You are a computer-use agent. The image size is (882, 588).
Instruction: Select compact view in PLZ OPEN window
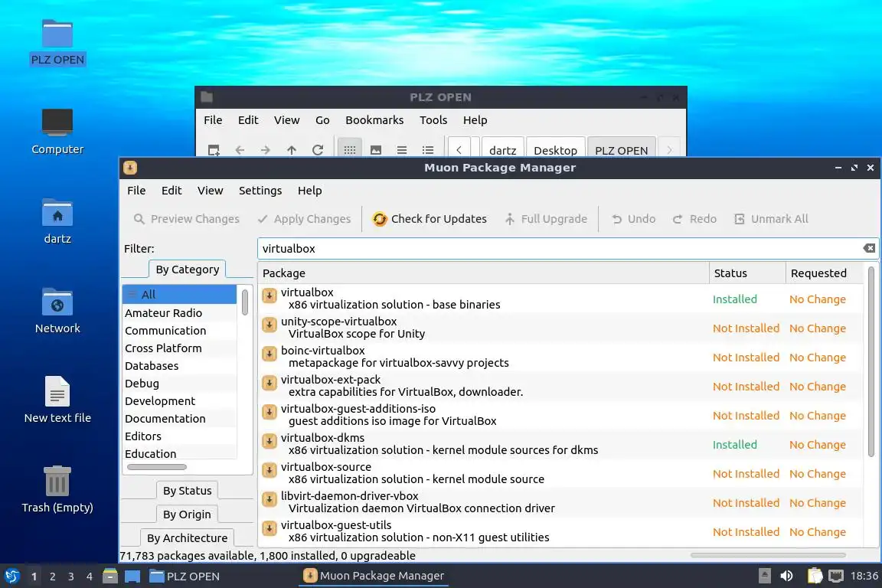[x=402, y=150]
